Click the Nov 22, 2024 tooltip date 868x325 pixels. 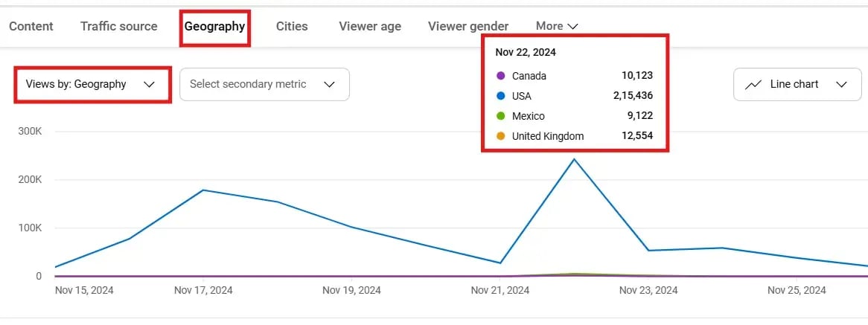[526, 53]
